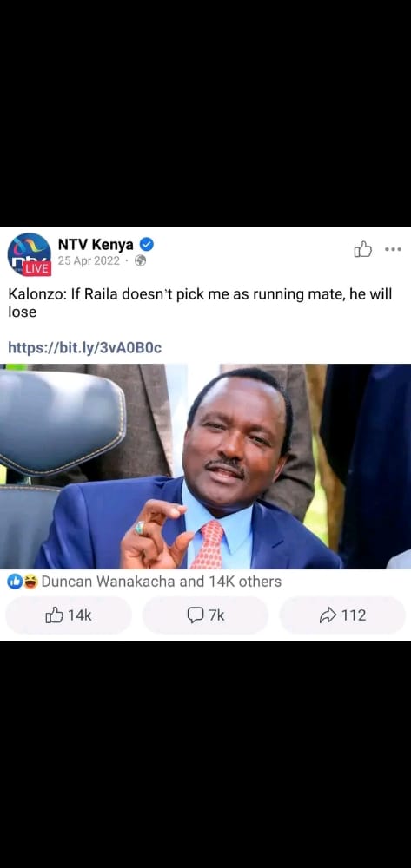Viewport: 411px width, 868px height.
Task: Like the page with the top thumbs-up icon
Action: coord(363,249)
